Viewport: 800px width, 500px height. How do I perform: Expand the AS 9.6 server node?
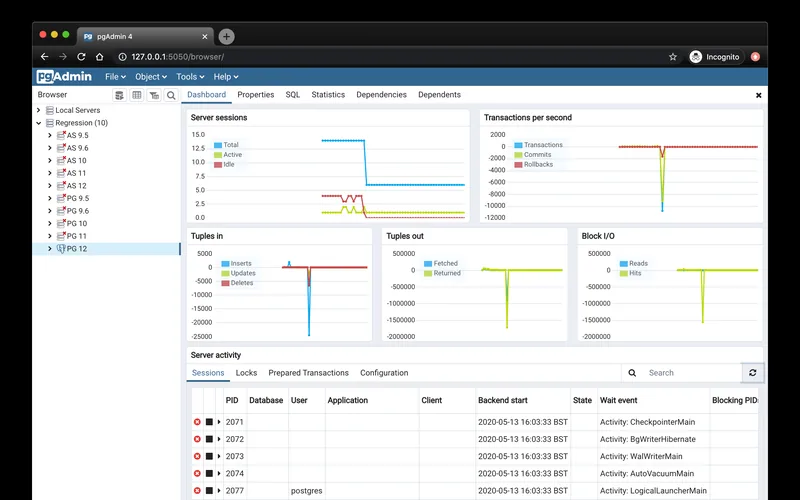49,148
